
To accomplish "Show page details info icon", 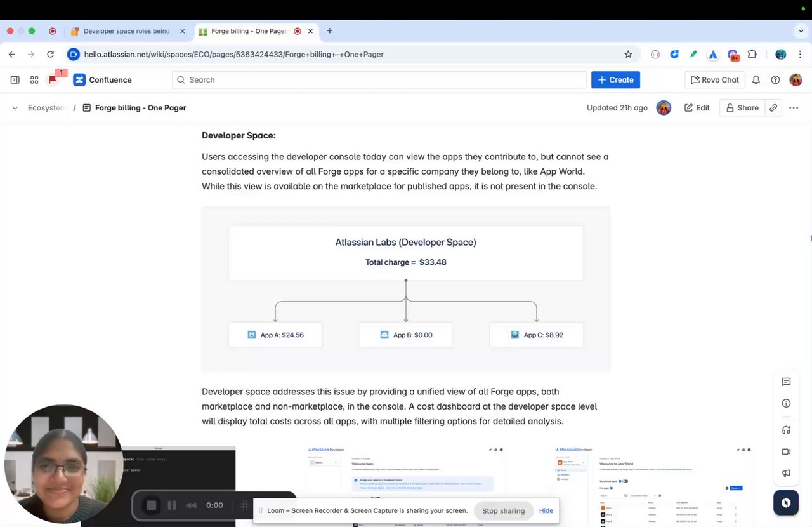I will 786,403.
